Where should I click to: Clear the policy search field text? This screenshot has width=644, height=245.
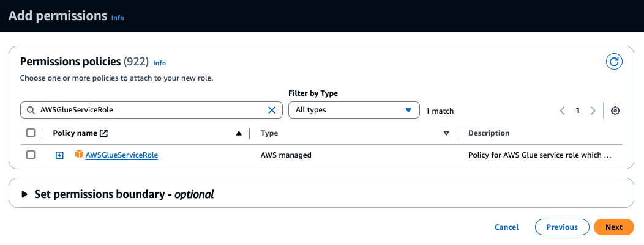[272, 110]
